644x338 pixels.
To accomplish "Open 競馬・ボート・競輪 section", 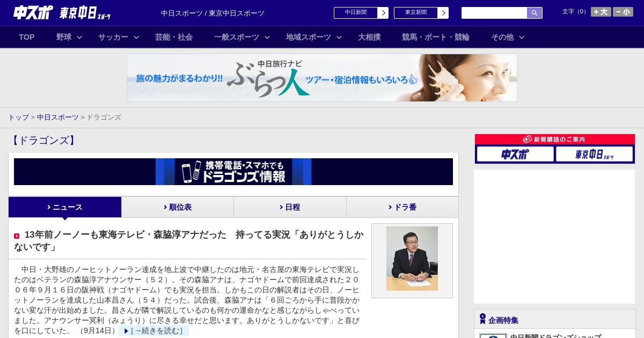I will (x=436, y=37).
